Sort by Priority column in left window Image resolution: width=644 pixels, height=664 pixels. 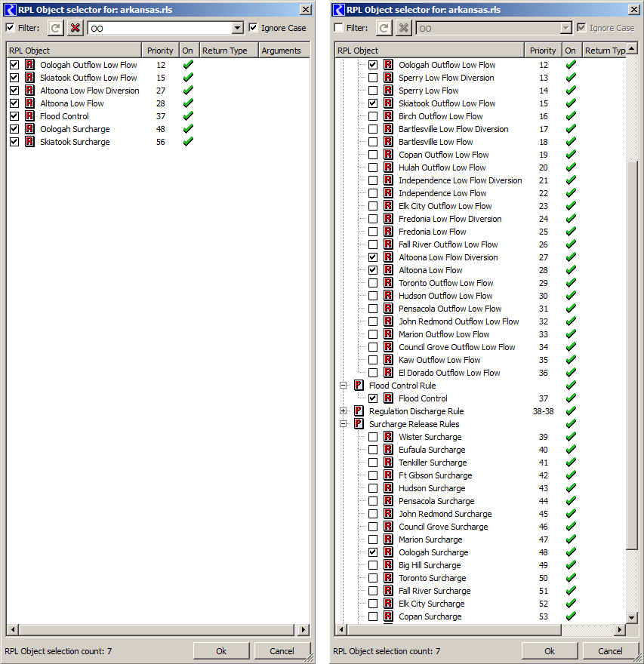(x=160, y=51)
